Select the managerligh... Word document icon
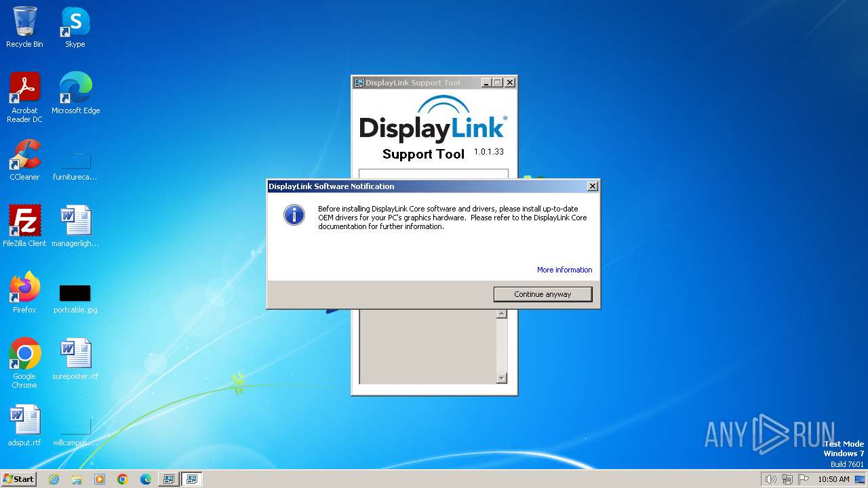The image size is (868, 488). [75, 226]
